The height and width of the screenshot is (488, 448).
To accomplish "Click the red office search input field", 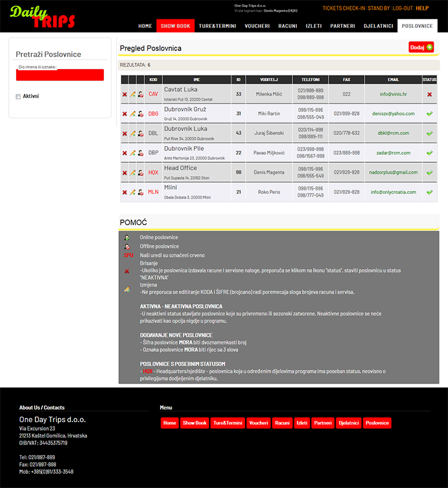I will click(x=60, y=75).
